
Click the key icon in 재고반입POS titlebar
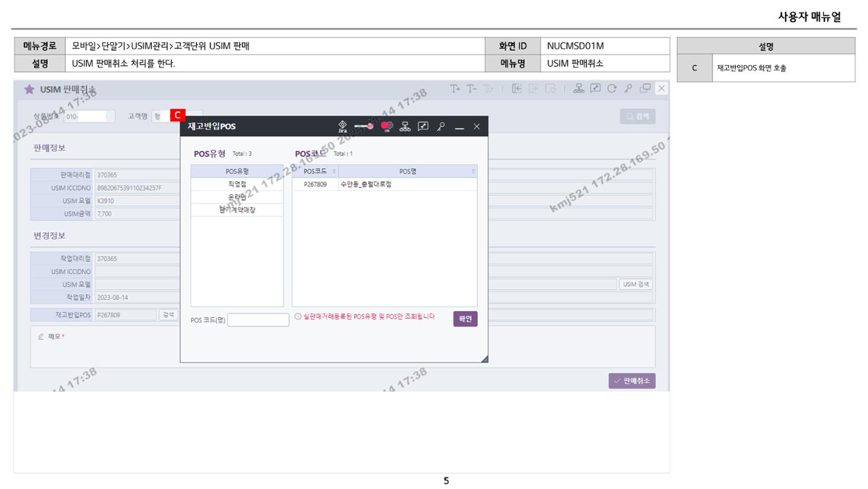pos(441,126)
